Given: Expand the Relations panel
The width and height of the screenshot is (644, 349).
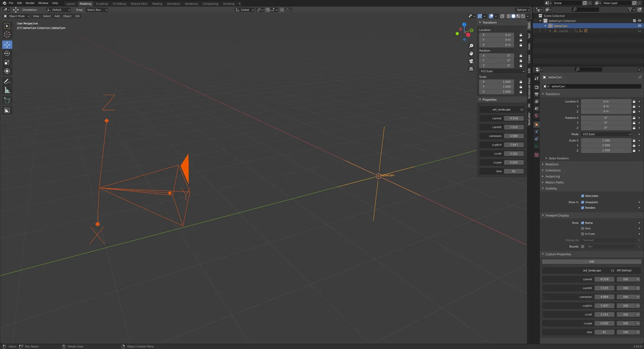Looking at the screenshot, I should pos(552,164).
